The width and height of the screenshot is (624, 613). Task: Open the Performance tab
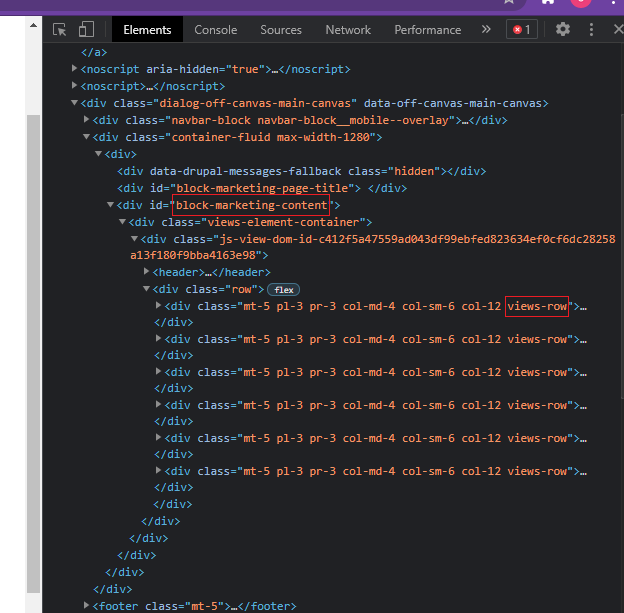pos(428,30)
